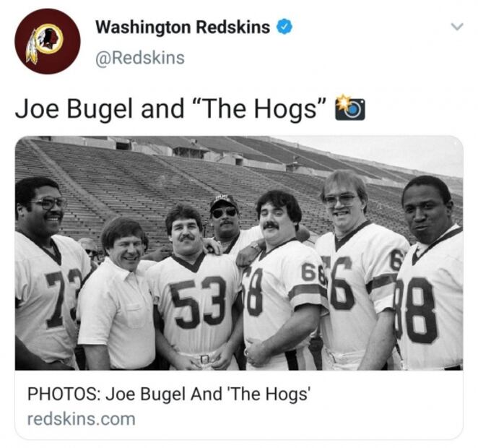Open the PHOTOS: Joe Bugel And 'The Hogs' title

point(169,394)
